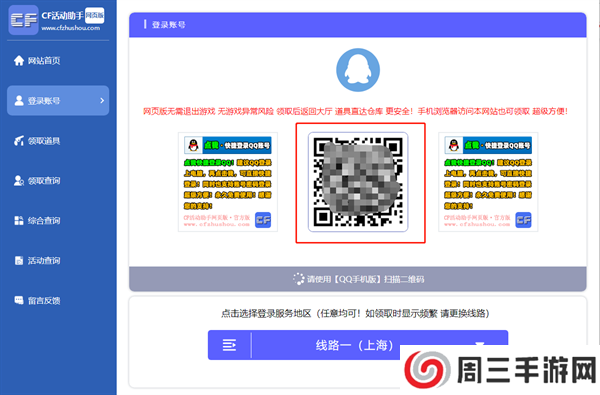This screenshot has width=600, height=395.
Task: Click the 点击选择登录服务地区 instruction text
Action: (x=355, y=313)
